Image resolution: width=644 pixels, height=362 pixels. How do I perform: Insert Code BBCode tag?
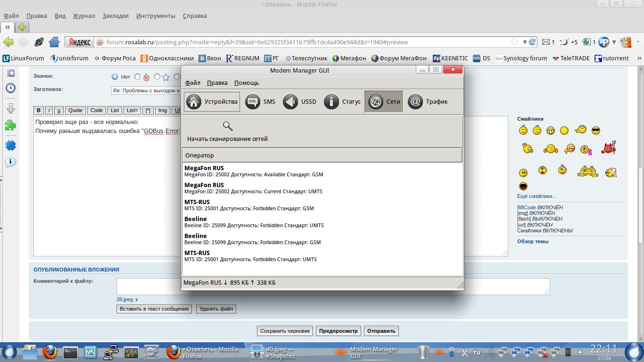click(x=97, y=110)
